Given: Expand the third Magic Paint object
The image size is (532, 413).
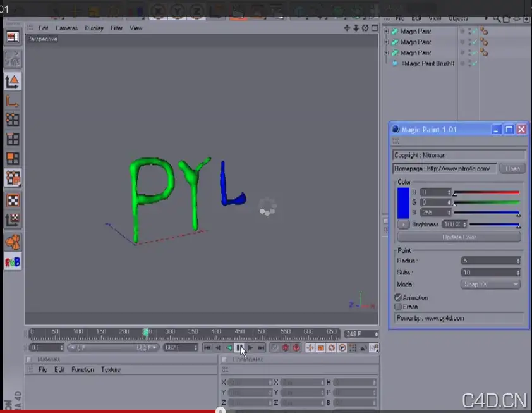Looking at the screenshot, I should (386, 53).
